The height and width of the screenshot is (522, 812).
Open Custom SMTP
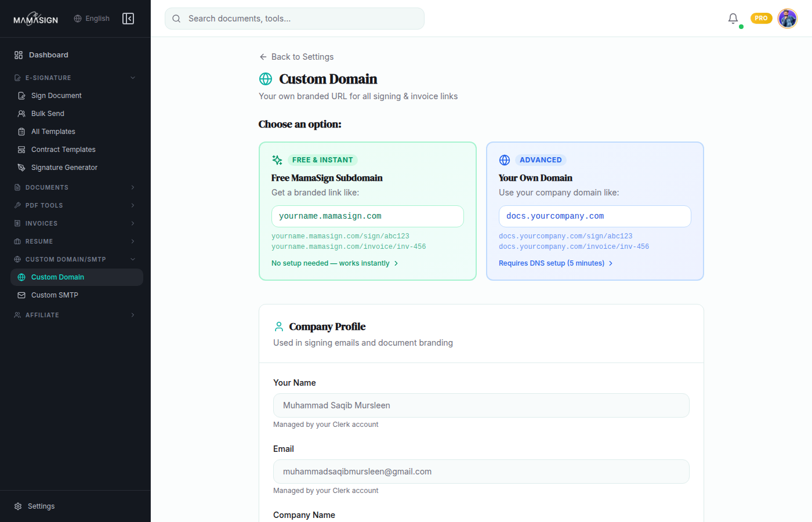pos(77,295)
